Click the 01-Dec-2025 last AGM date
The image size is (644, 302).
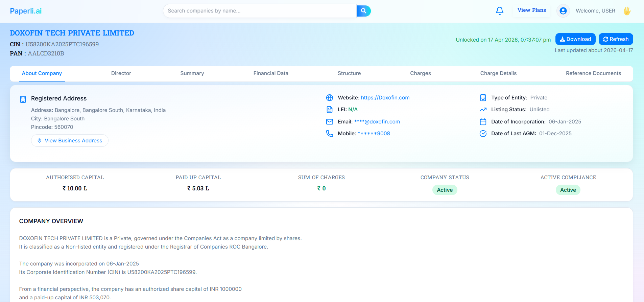click(x=555, y=134)
